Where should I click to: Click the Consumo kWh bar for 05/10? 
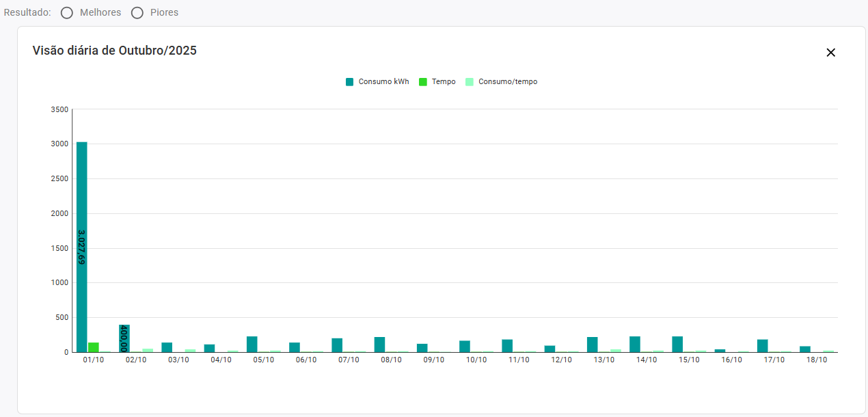pos(252,344)
